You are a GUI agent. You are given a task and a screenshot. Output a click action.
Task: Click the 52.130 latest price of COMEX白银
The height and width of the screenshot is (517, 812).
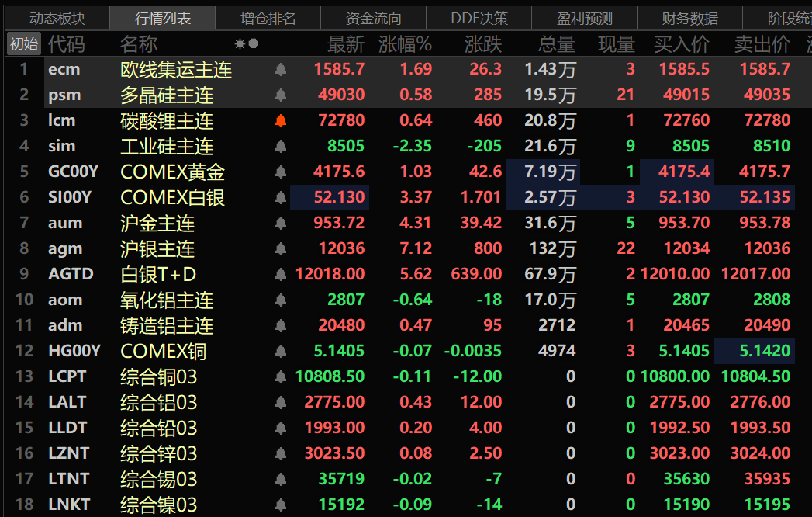coord(339,198)
